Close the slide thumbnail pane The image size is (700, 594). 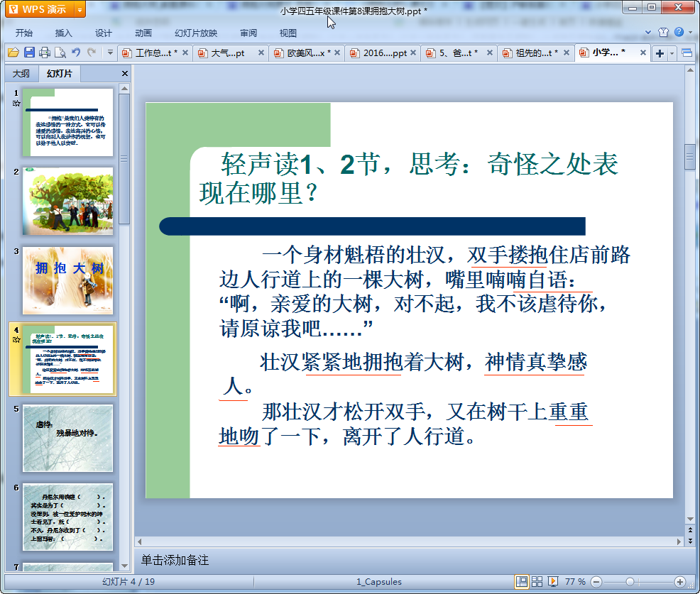(125, 74)
